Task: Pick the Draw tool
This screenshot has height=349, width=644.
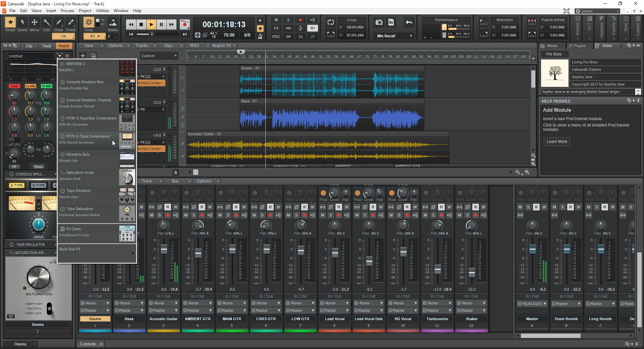Action: (x=58, y=22)
